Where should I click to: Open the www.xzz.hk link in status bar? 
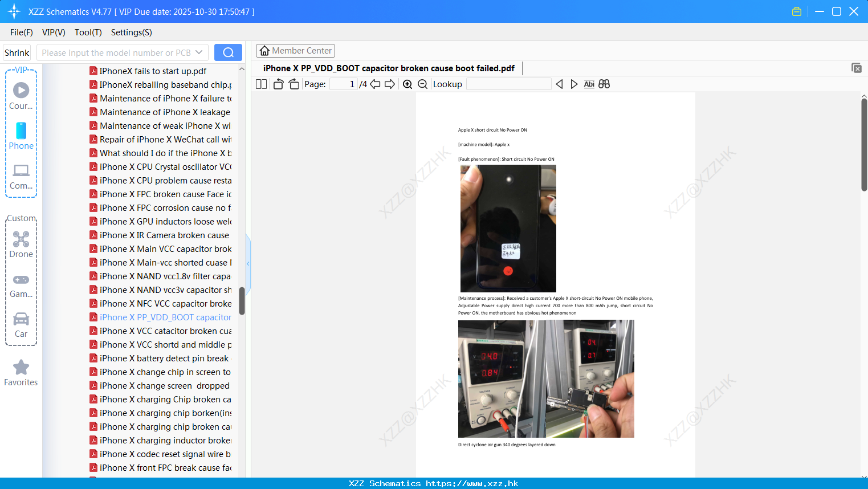(x=472, y=483)
